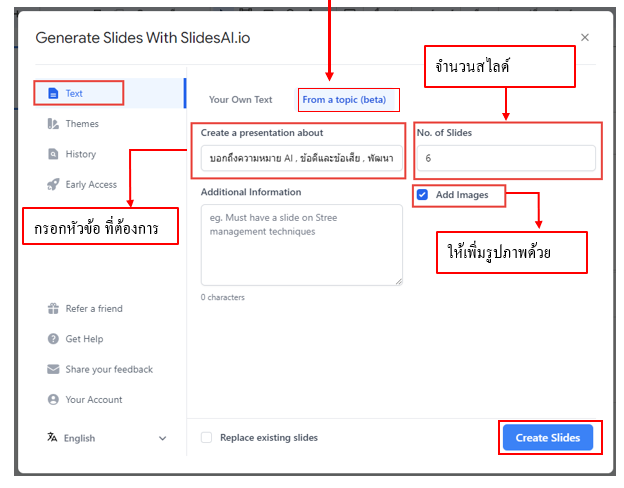
Task: Open the Themes section label
Action: coord(82,124)
